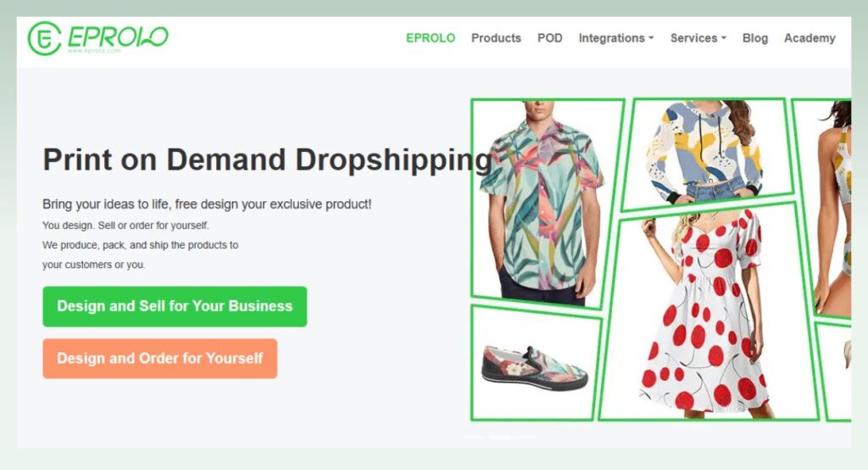Image resolution: width=868 pixels, height=470 pixels.
Task: Select the active middle carousel indicator
Action: click(500, 437)
